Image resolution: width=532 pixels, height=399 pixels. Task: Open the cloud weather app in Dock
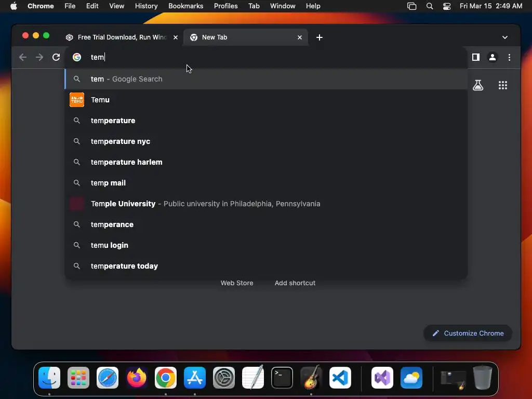click(x=411, y=378)
